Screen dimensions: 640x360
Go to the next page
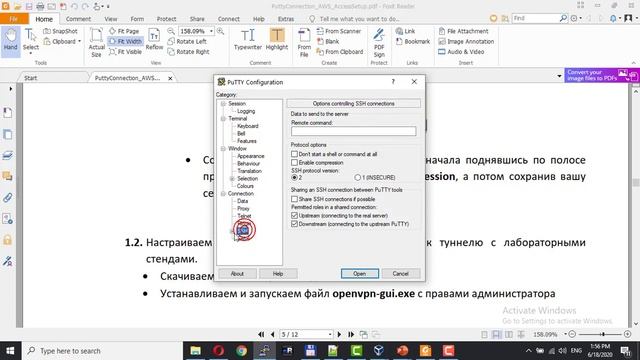point(339,334)
